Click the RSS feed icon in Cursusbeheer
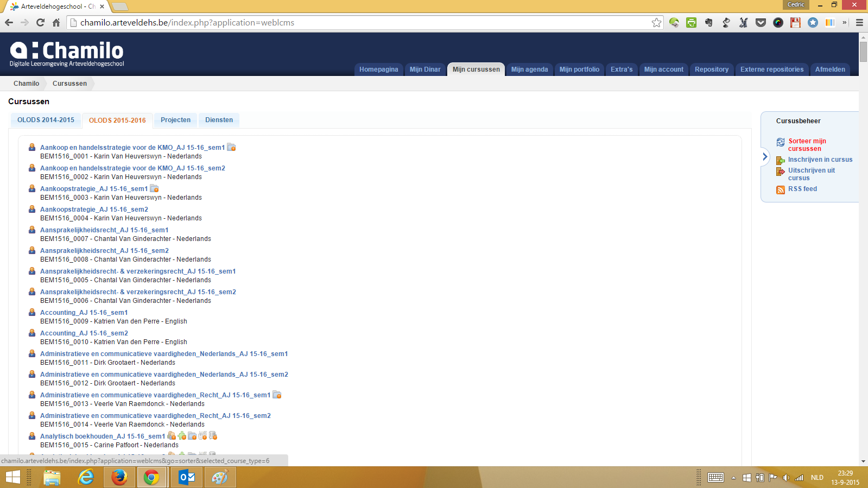Screen dimensions: 868x488 click(x=780, y=189)
